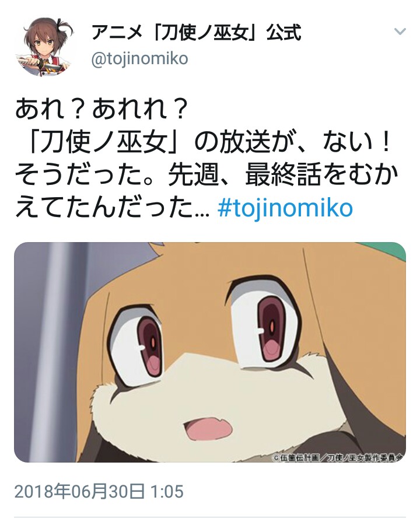This screenshot has height=518, width=420.
Task: Click the character's smaller left-side eye
Action: (x=141, y=344)
